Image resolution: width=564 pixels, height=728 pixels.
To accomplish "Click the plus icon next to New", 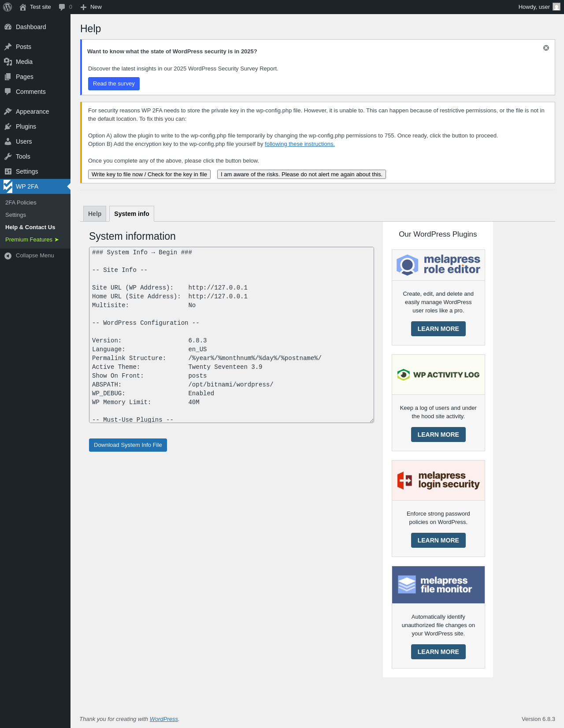I will click(83, 7).
